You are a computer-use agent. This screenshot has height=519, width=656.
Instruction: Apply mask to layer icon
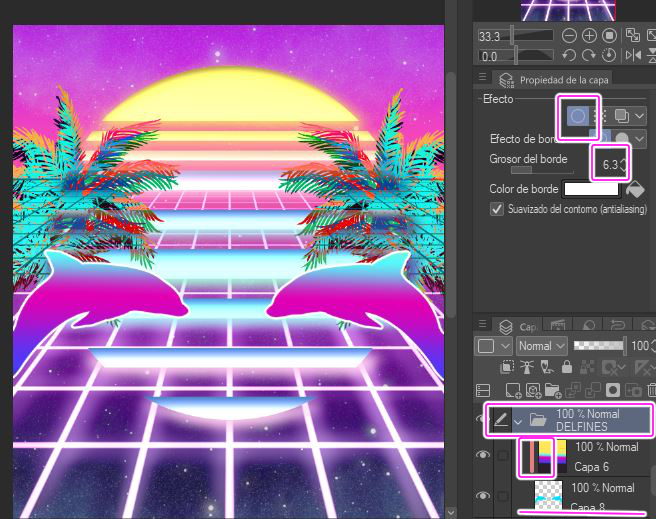pos(633,390)
